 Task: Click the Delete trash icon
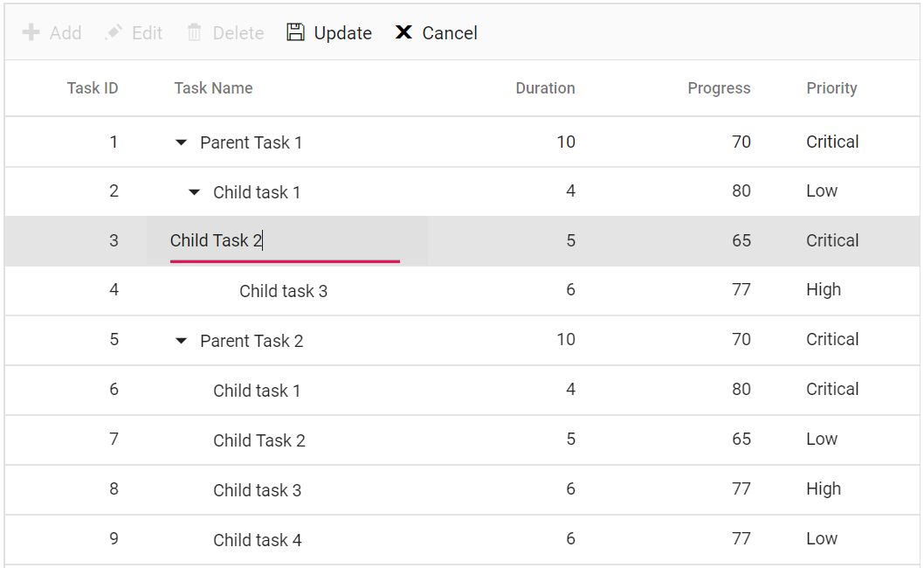[194, 32]
